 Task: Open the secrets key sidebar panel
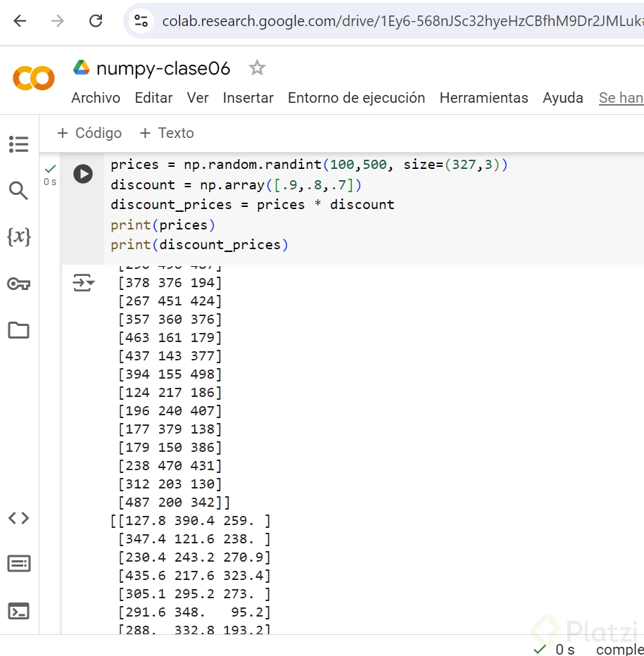18,284
